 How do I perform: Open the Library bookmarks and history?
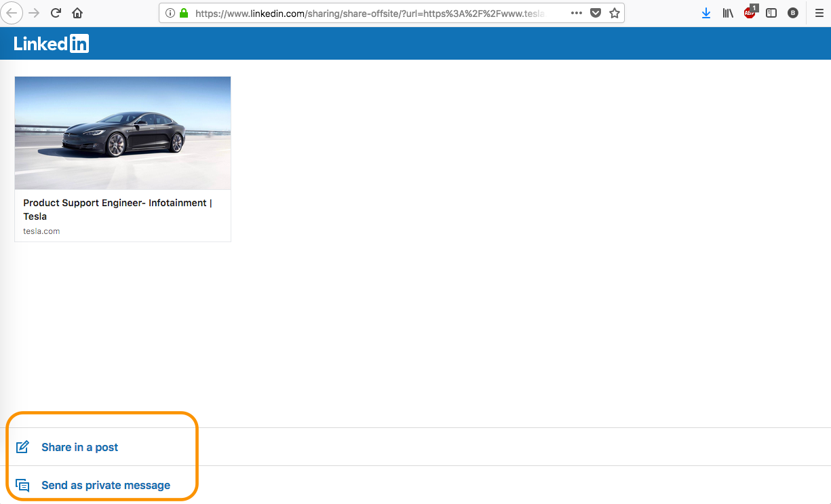pos(728,13)
